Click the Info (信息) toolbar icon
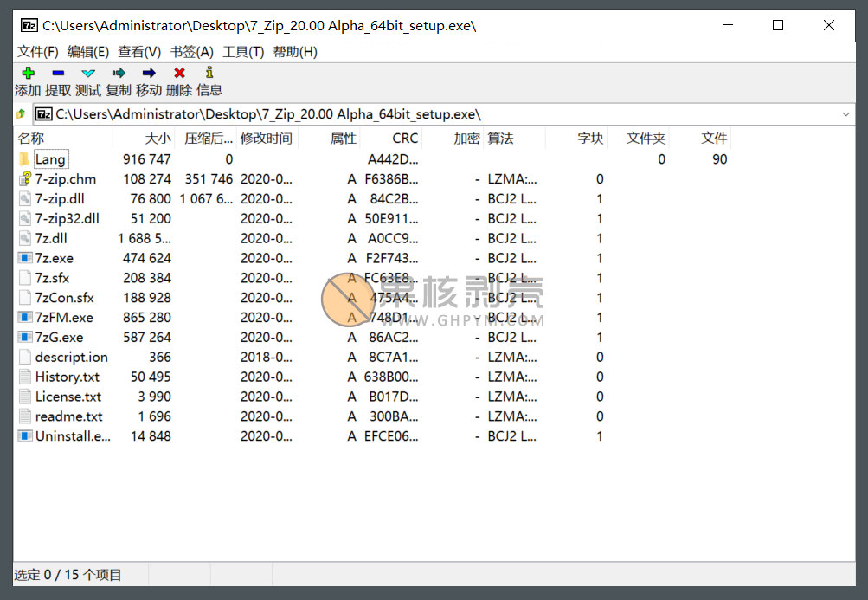 click(209, 73)
